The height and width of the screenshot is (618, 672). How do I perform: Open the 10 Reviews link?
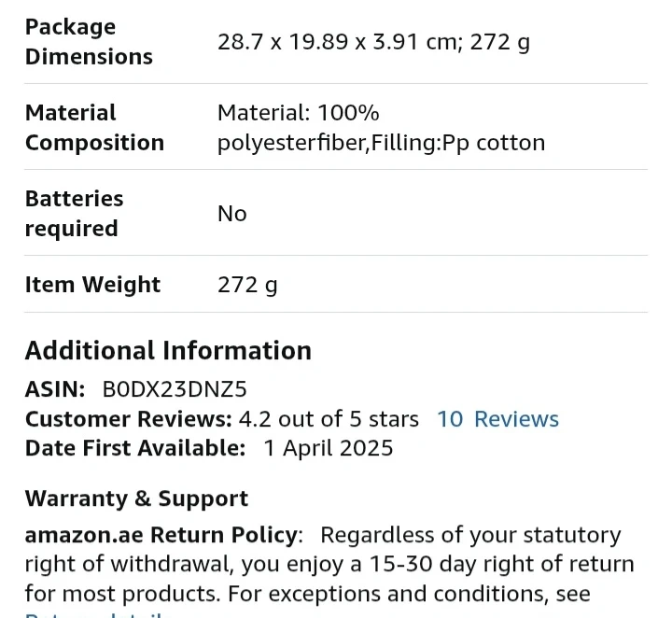497,419
